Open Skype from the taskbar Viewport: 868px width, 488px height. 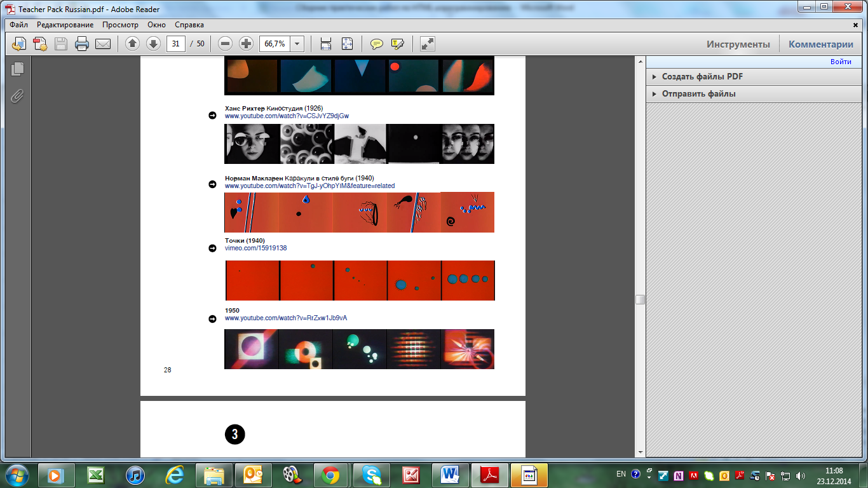[x=372, y=475]
